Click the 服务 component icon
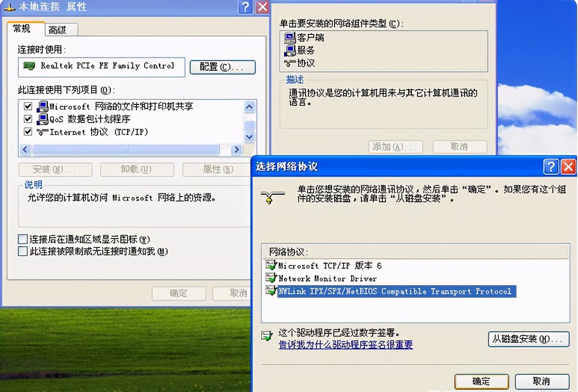The height and width of the screenshot is (392, 578). (290, 51)
